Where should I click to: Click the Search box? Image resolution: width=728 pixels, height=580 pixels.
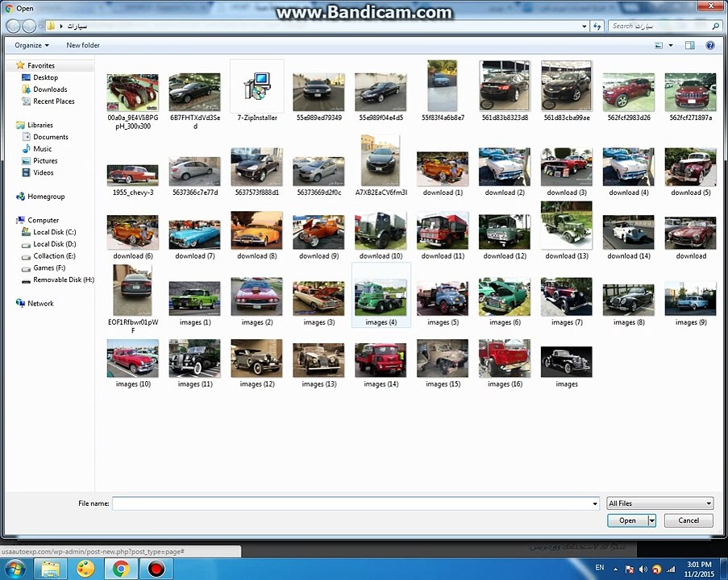(659, 27)
